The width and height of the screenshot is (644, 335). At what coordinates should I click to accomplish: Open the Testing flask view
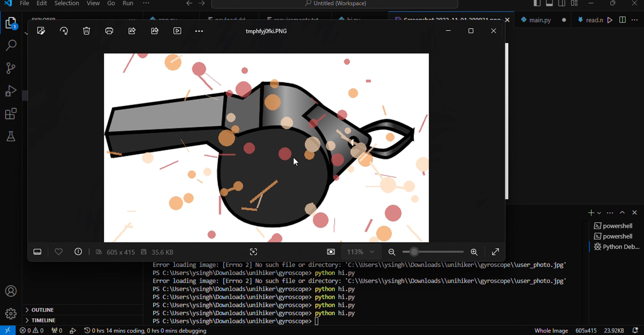coord(11,137)
